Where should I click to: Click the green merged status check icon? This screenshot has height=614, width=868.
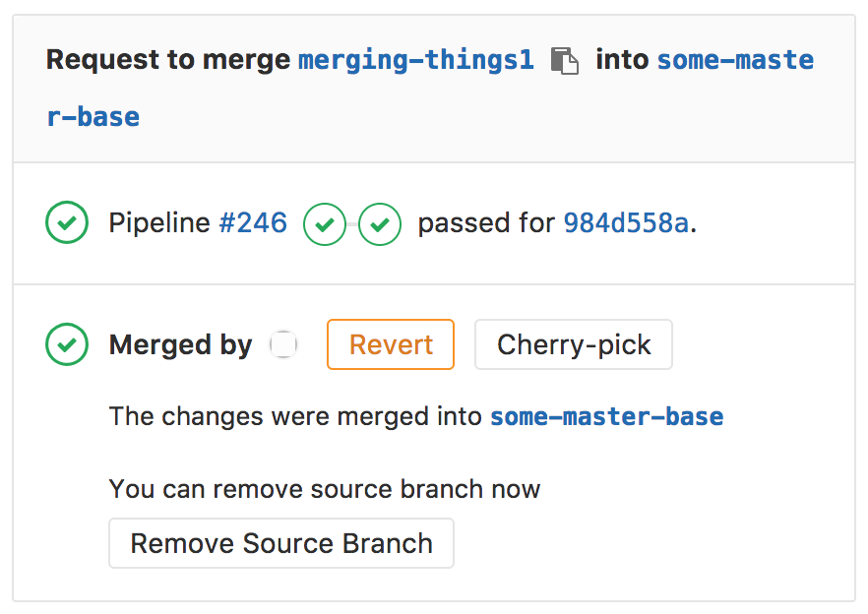point(67,344)
